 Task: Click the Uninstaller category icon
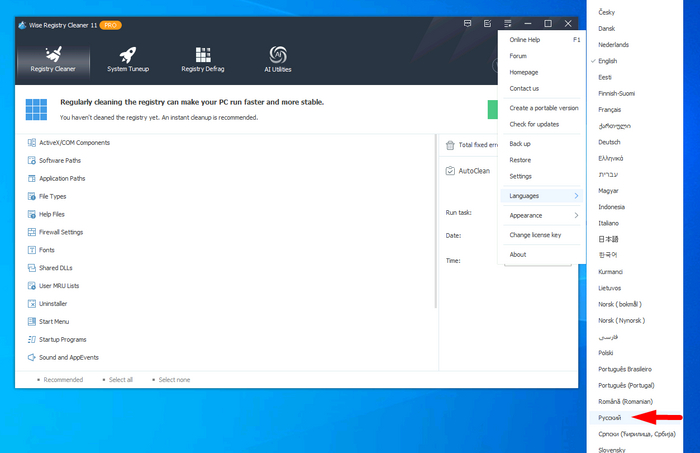tap(31, 303)
